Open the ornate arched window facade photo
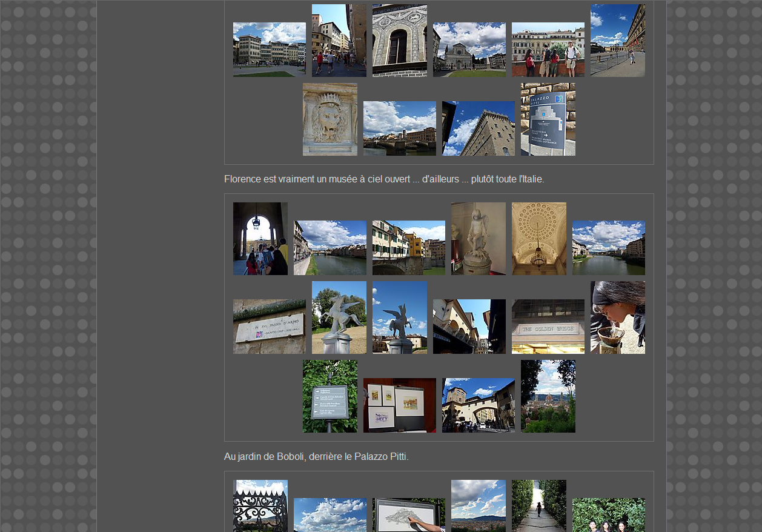Viewport: 762px width, 532px height. [399, 41]
